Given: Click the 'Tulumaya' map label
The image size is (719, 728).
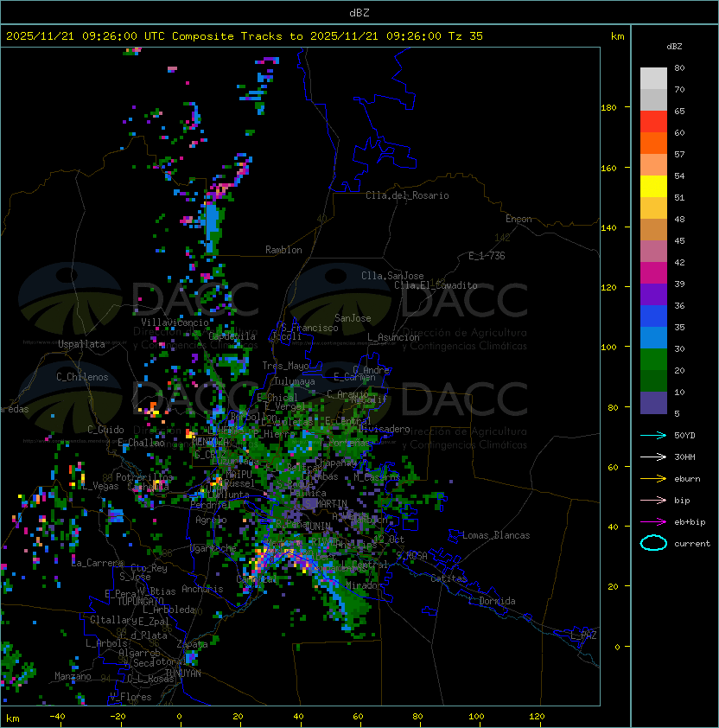Looking at the screenshot, I should click(295, 381).
